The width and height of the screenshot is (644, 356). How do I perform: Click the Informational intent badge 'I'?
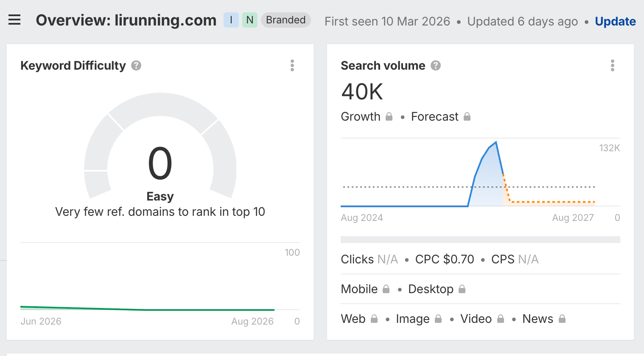click(x=231, y=20)
